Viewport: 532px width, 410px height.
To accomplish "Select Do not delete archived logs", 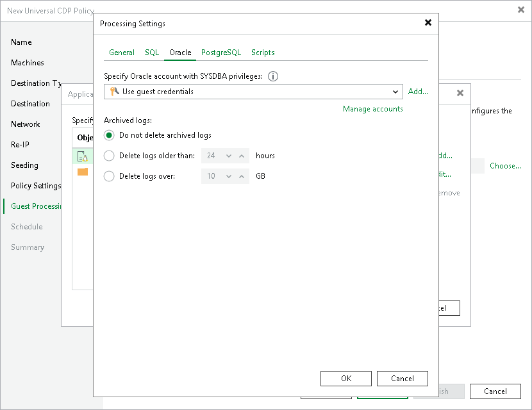I will [109, 135].
